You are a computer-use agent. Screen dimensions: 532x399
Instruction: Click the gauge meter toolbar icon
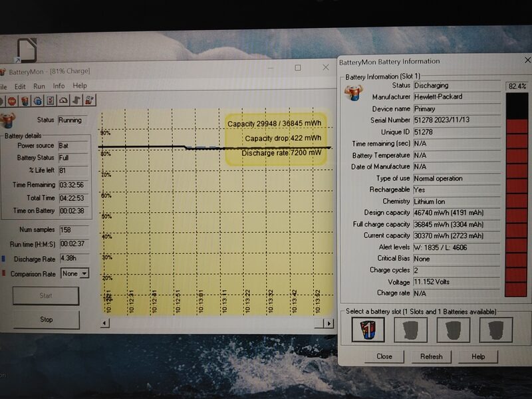pyautogui.click(x=63, y=100)
